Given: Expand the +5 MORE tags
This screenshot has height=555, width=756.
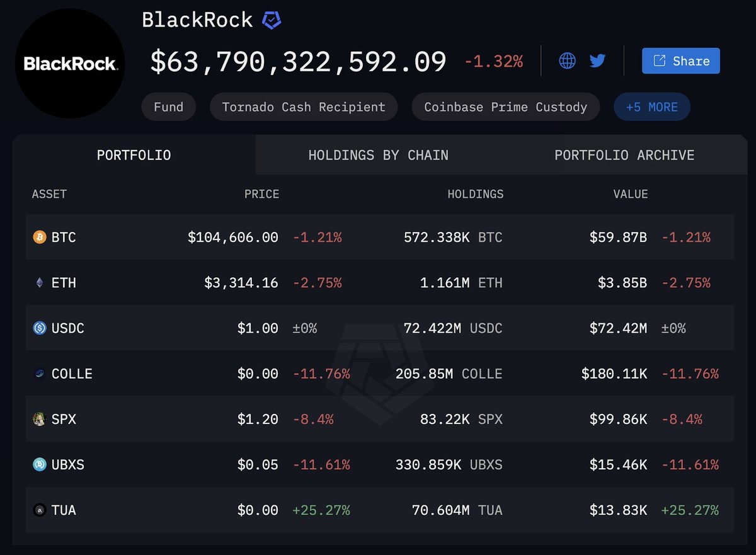Looking at the screenshot, I should click(651, 107).
